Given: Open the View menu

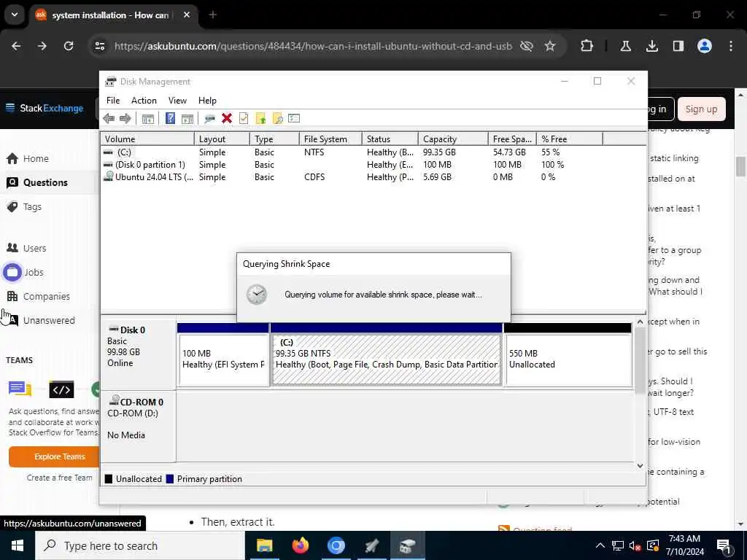Looking at the screenshot, I should tap(177, 101).
